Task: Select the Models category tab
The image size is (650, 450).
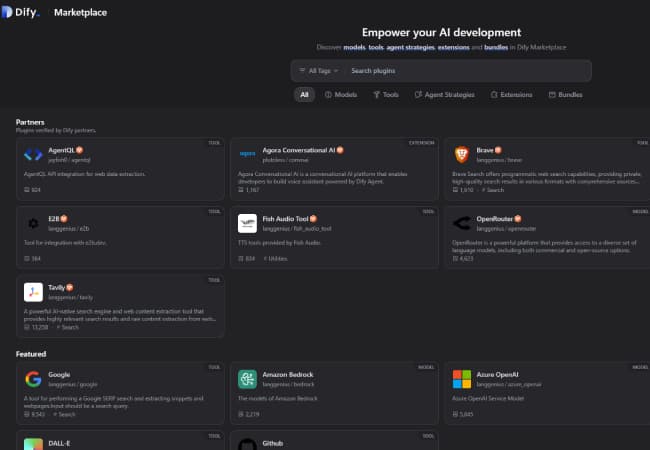Action: pos(341,95)
